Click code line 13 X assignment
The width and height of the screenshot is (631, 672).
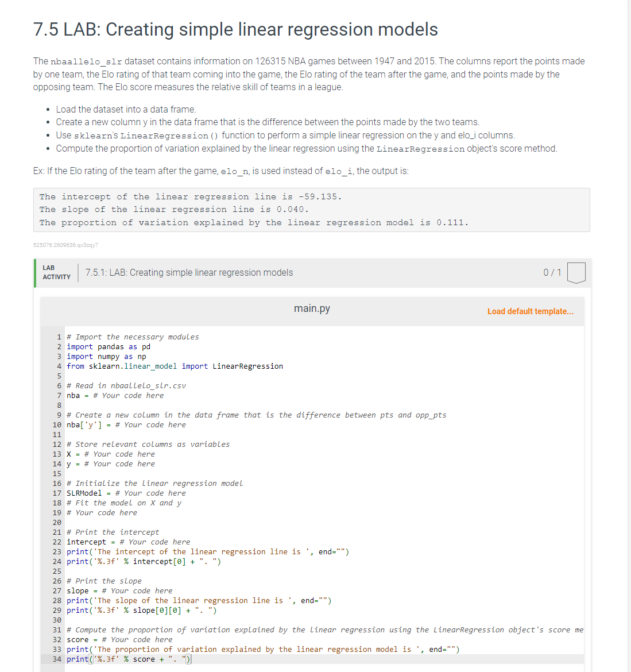(110, 454)
